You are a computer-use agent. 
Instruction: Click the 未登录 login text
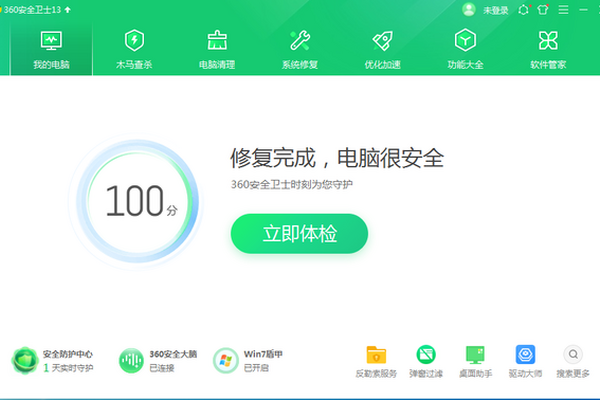[x=496, y=10]
